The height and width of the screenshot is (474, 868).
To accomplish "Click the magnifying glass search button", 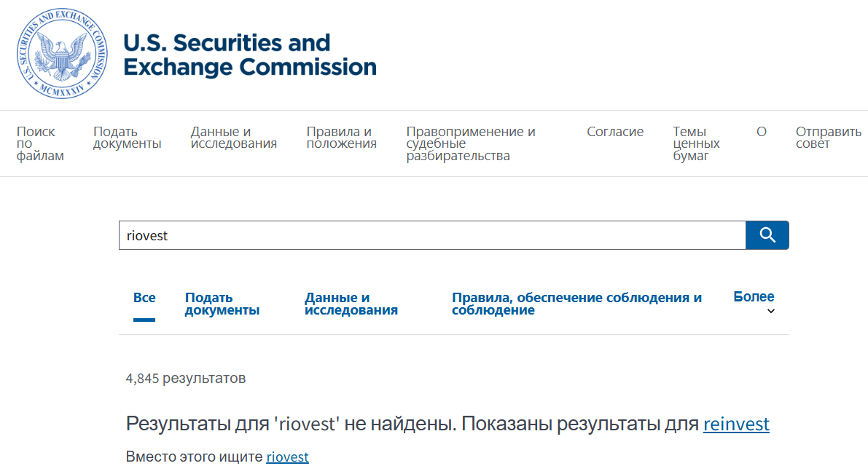I will click(767, 235).
